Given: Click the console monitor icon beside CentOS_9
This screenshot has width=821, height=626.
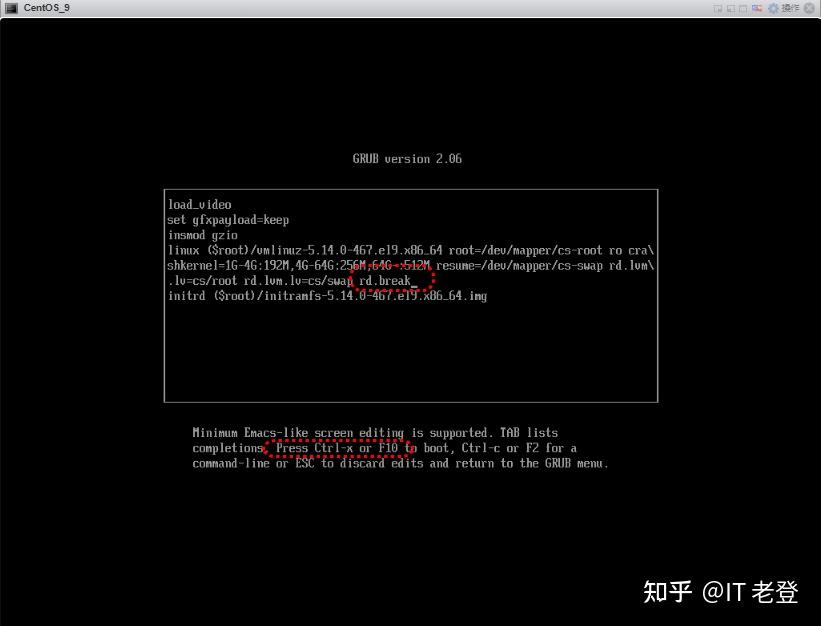Looking at the screenshot, I should pos(11,8).
